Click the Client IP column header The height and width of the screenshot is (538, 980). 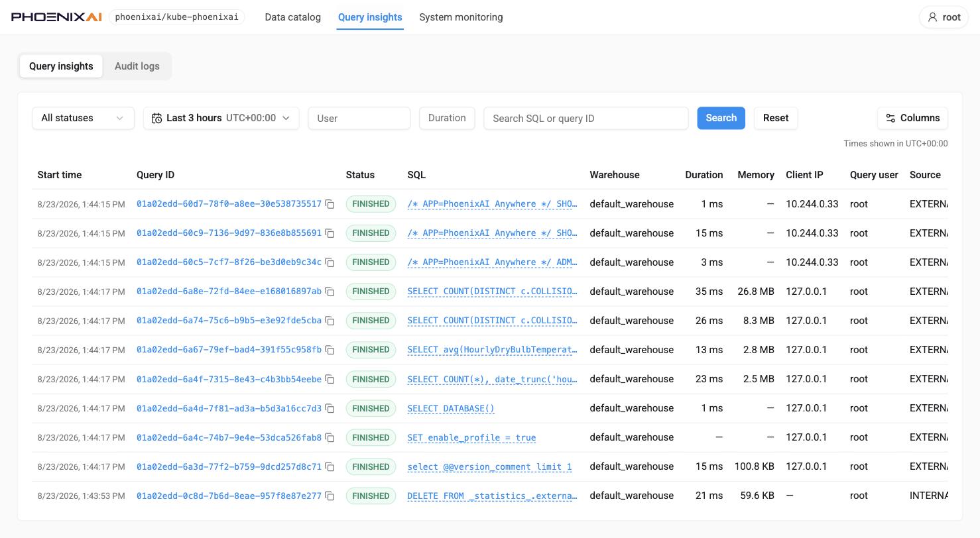point(804,175)
